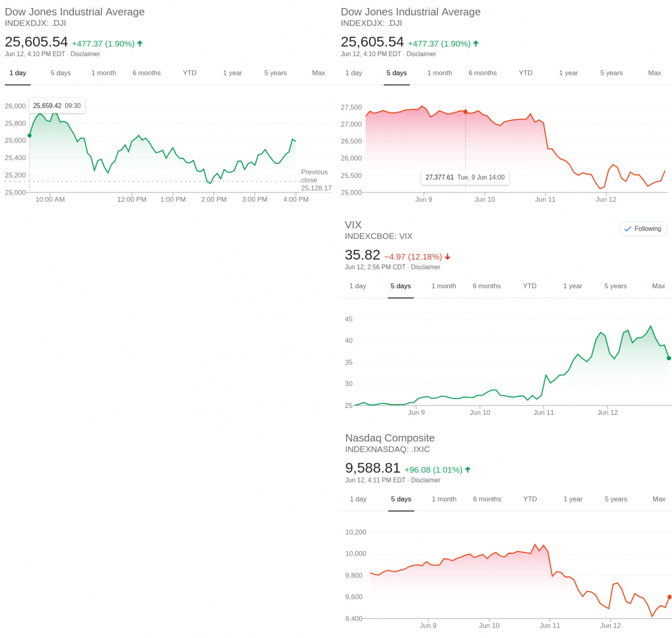Screen dimensions: 672x638
Task: Click the Previous close 25,128.17 label
Action: pyautogui.click(x=315, y=180)
